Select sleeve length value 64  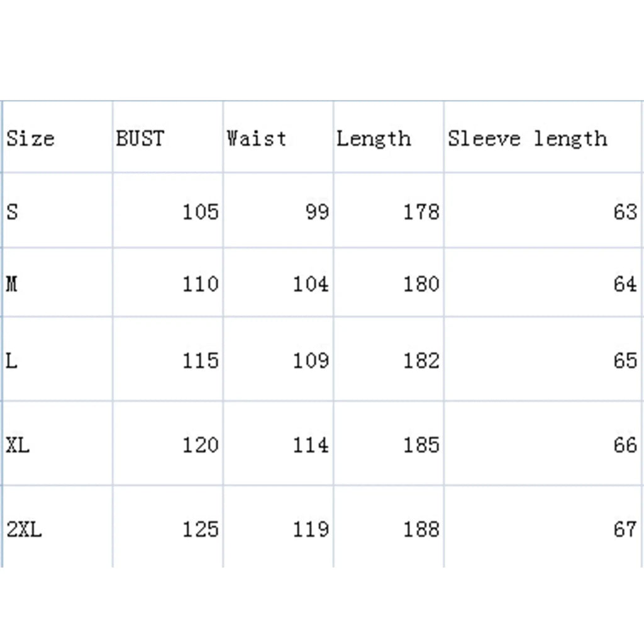click(x=625, y=284)
